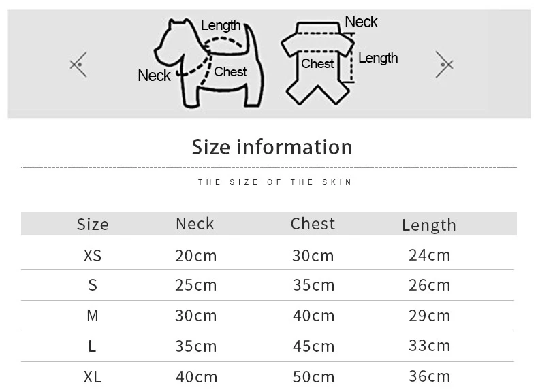Click the Neck label beside the dog
Screen dimensions: 538x392
click(154, 76)
